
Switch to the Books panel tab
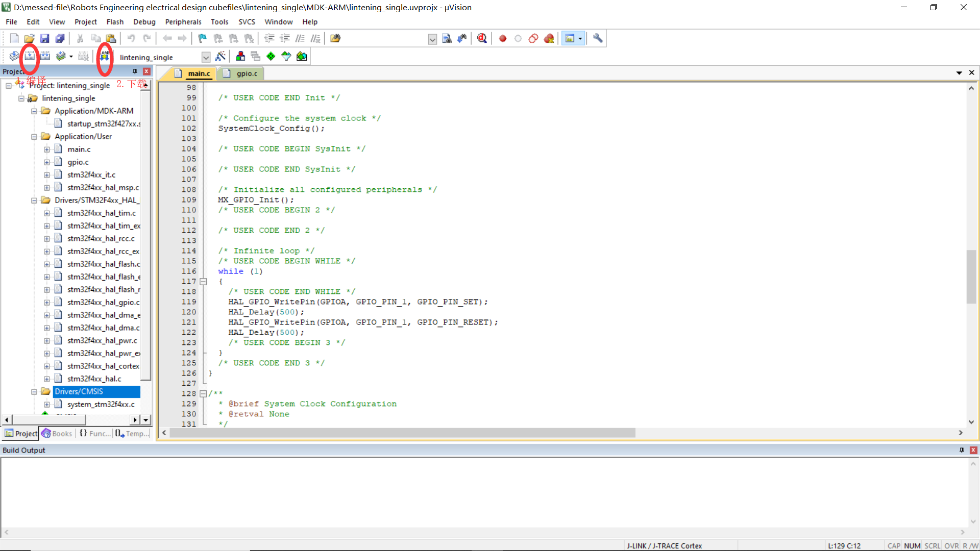click(58, 434)
